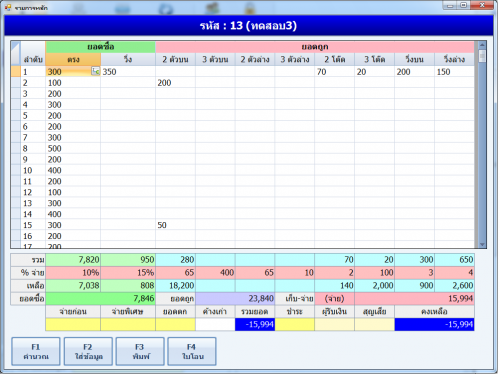Click the scrollbar up arrow

(482, 45)
